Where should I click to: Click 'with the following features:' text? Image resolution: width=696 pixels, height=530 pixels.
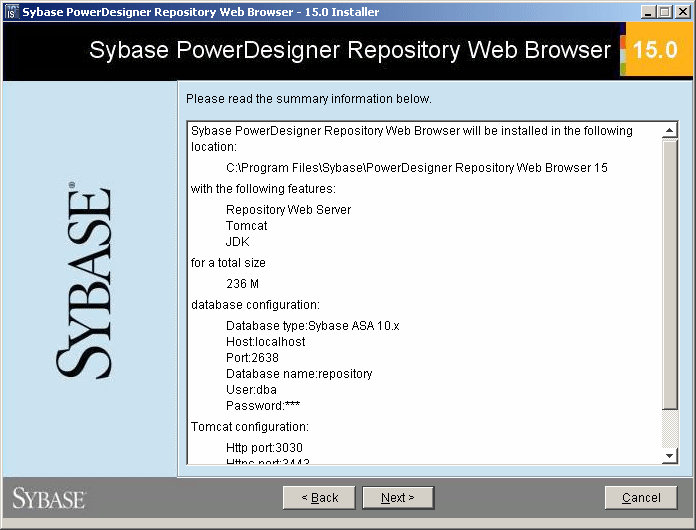(263, 189)
